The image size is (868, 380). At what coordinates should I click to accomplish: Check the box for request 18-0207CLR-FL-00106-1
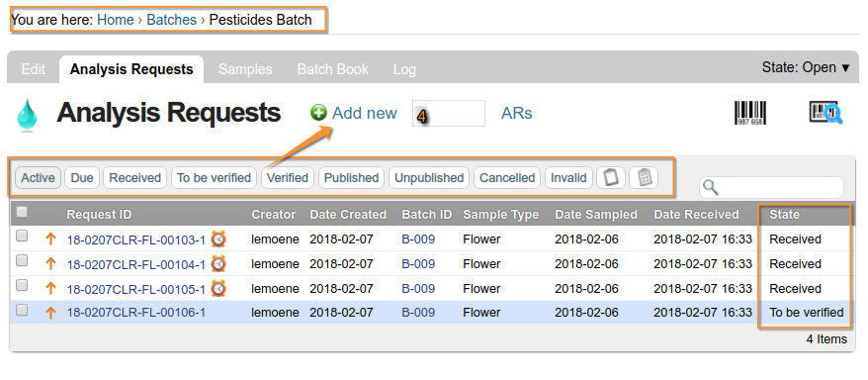(x=22, y=310)
